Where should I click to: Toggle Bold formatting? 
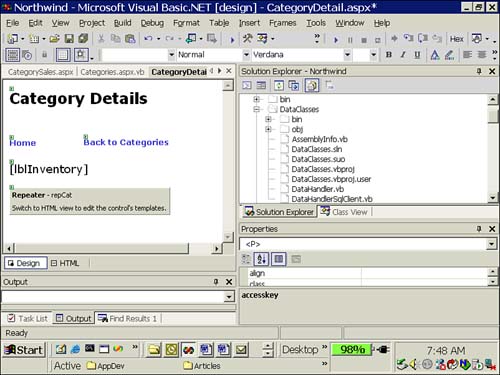(x=389, y=55)
